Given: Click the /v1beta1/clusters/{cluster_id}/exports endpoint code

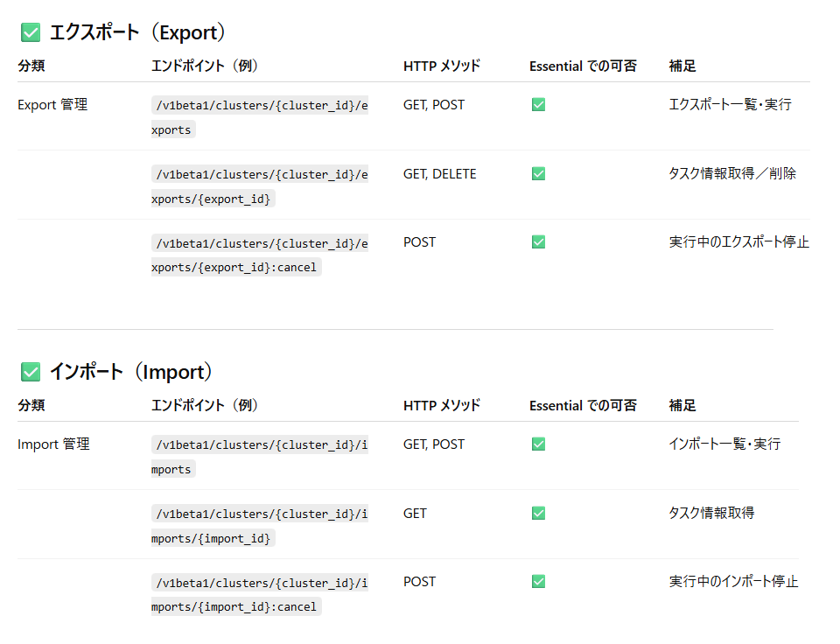Looking at the screenshot, I should [259, 117].
